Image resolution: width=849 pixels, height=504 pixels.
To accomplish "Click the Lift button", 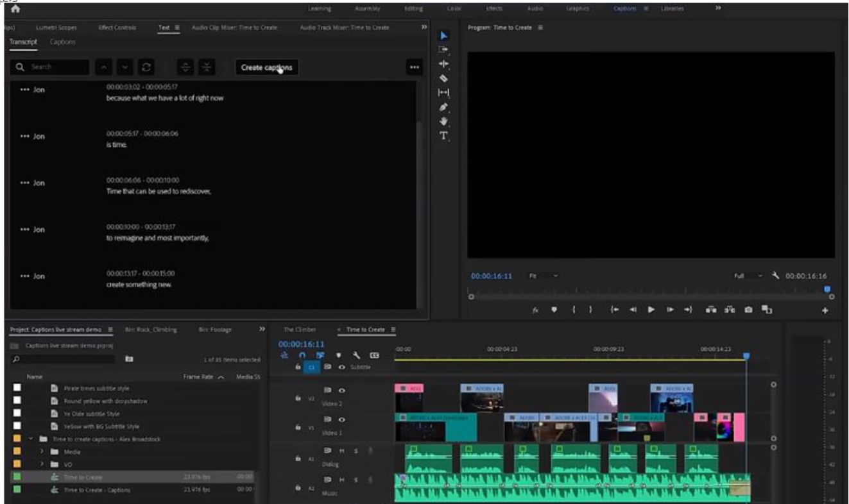I will pos(711,310).
